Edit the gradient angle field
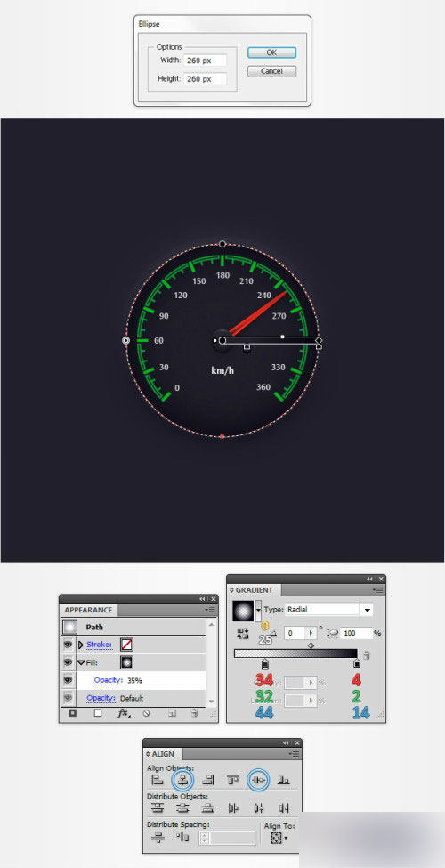 point(295,633)
